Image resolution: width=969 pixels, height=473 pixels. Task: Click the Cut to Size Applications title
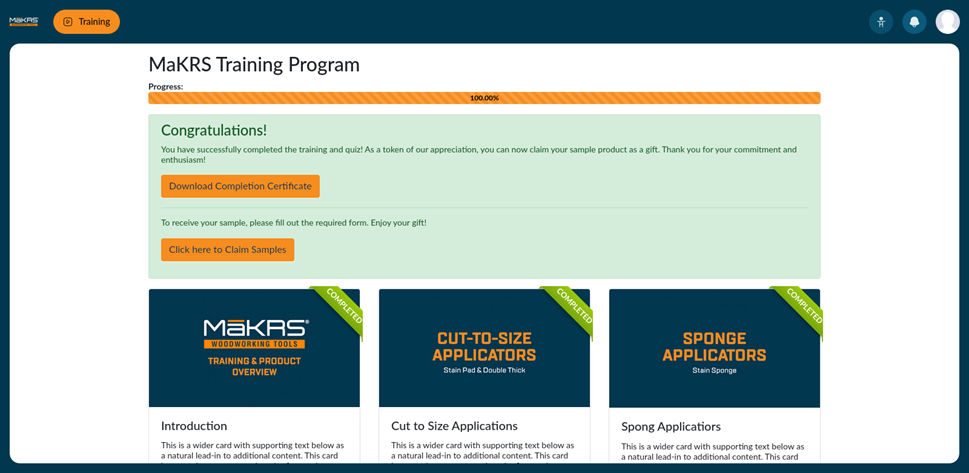pos(454,426)
